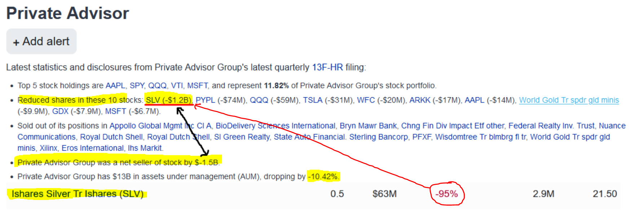The height and width of the screenshot is (214, 644).
Task: Open the Ihs Markit link
Action: (145, 148)
